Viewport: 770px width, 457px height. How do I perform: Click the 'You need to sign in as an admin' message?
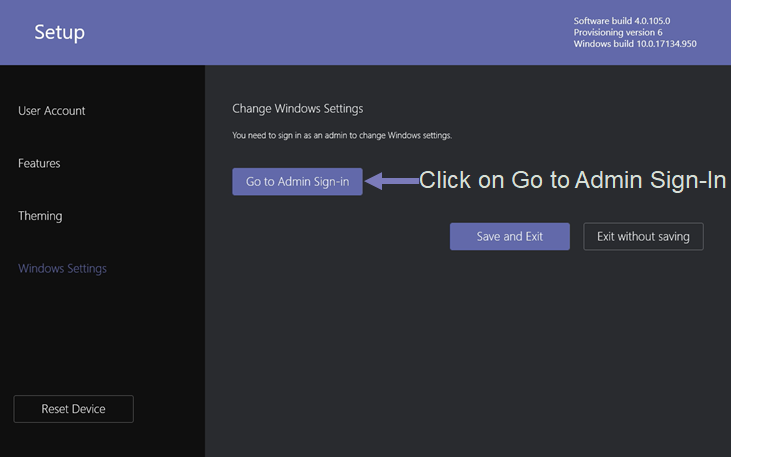[342, 135]
